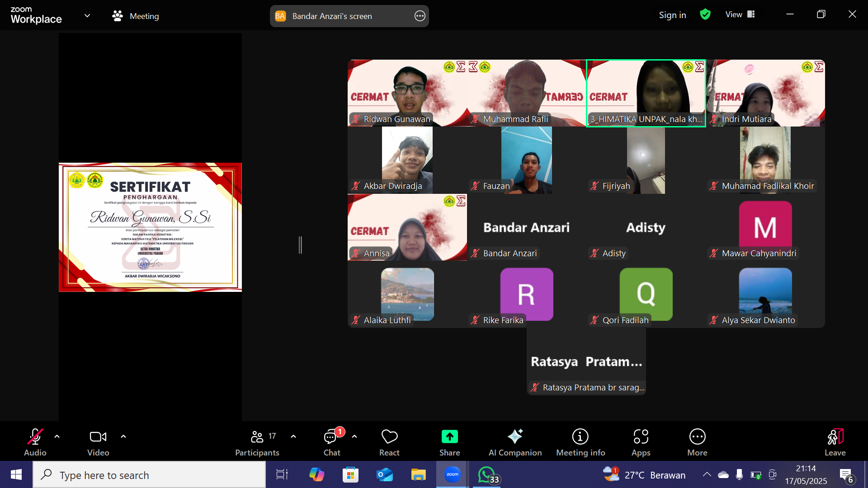Select Fauzan video tile

[527, 160]
